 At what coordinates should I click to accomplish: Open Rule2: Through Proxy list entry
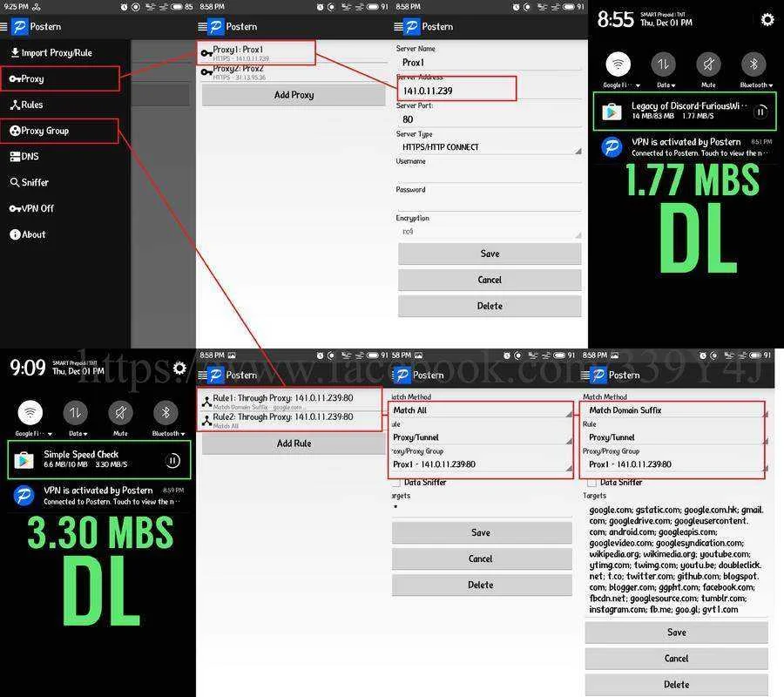290,421
